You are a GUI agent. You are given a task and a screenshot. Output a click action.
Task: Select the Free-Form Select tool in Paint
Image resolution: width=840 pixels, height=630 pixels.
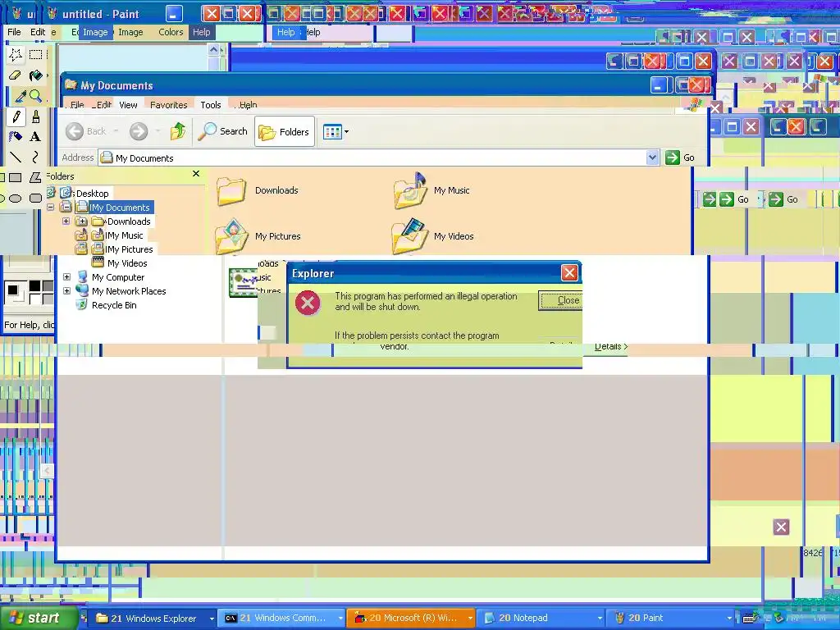point(15,54)
